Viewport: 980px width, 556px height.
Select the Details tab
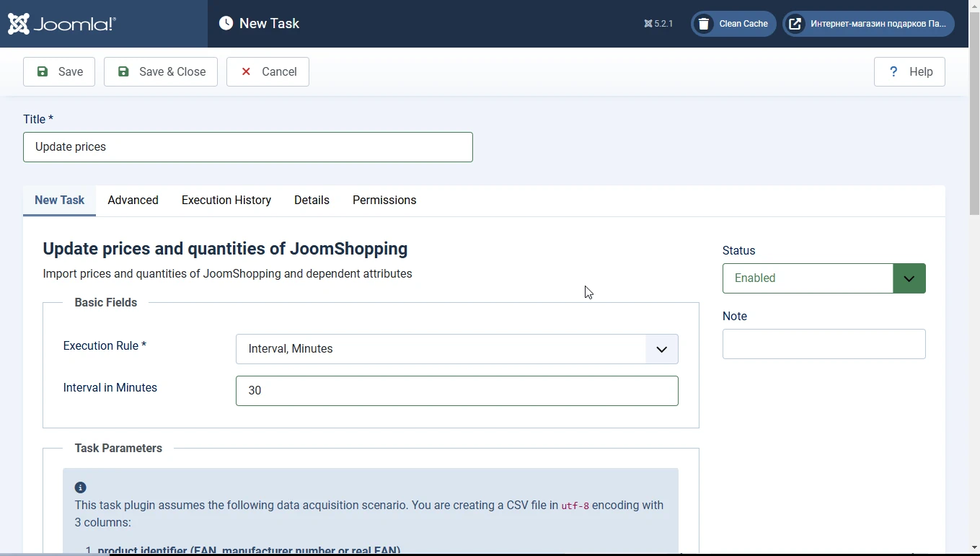coord(312,200)
